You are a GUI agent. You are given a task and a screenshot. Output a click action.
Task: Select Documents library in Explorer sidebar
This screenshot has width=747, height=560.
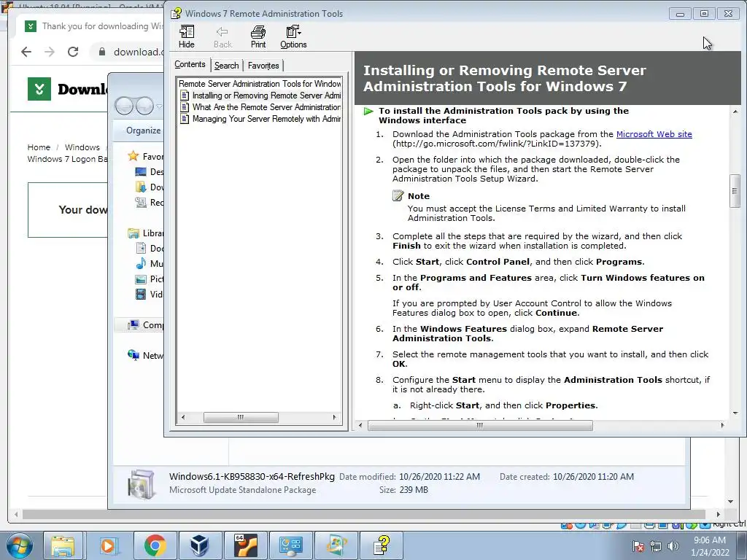pyautogui.click(x=150, y=248)
